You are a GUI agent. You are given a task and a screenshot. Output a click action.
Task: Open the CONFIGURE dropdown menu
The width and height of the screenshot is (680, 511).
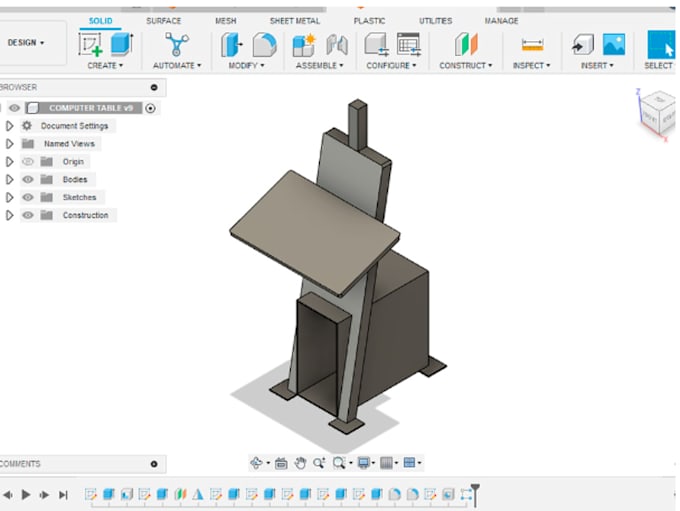[391, 66]
